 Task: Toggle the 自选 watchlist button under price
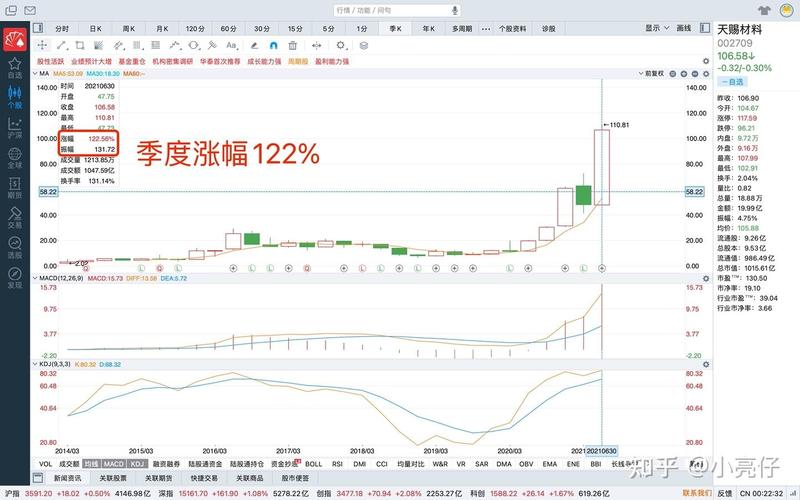pyautogui.click(x=732, y=82)
